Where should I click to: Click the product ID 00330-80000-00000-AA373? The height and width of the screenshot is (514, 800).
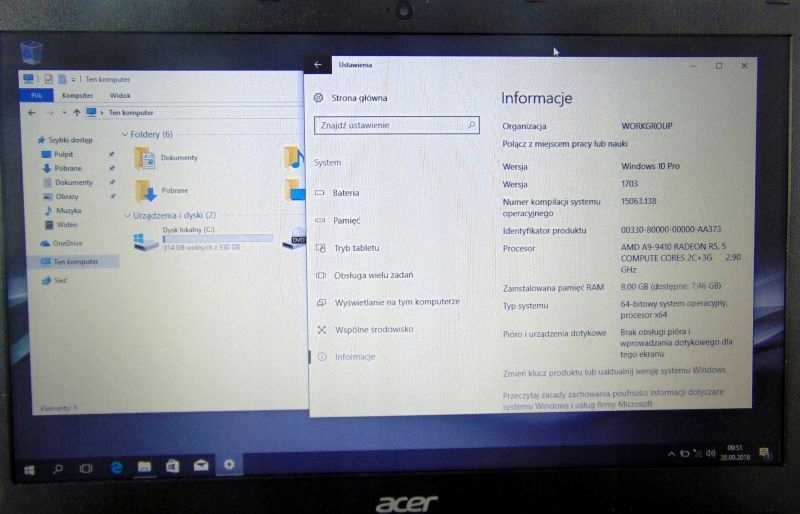pyautogui.click(x=670, y=230)
